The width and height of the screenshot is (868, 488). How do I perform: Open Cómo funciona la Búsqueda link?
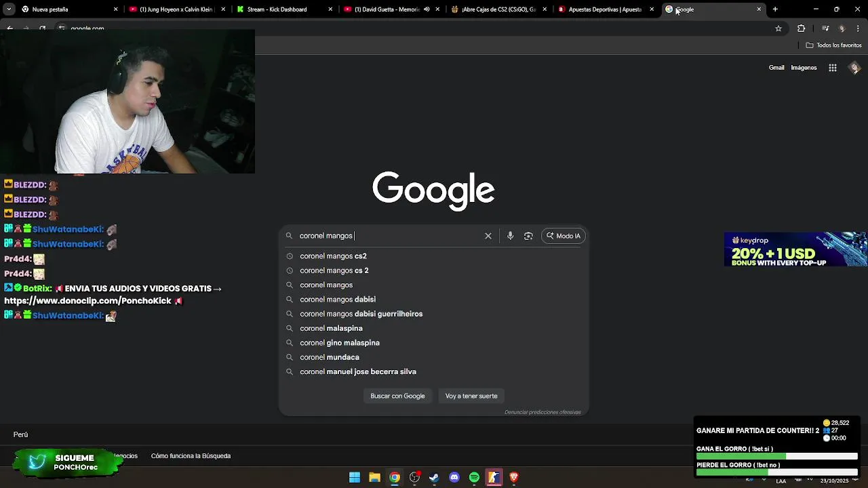[x=191, y=456]
